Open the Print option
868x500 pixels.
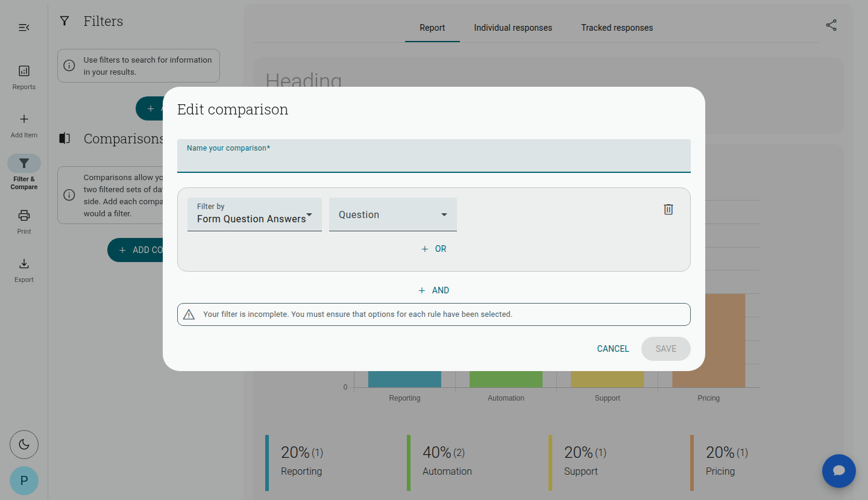24,222
